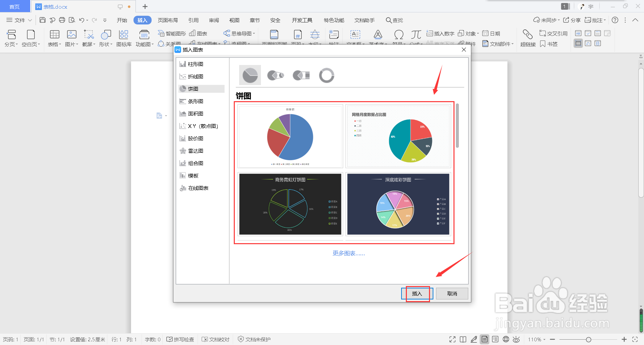The image size is (644, 345).
Task: Click the 插入数字 button
Action: [440, 33]
